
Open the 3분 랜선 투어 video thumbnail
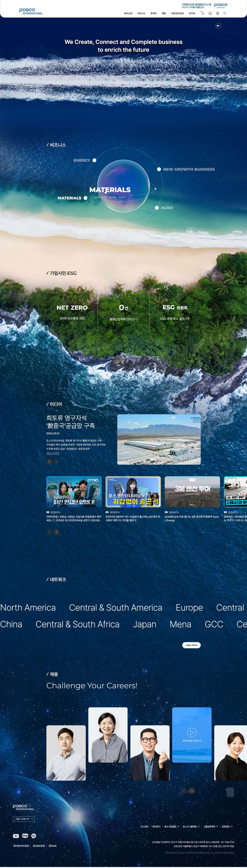[192, 492]
